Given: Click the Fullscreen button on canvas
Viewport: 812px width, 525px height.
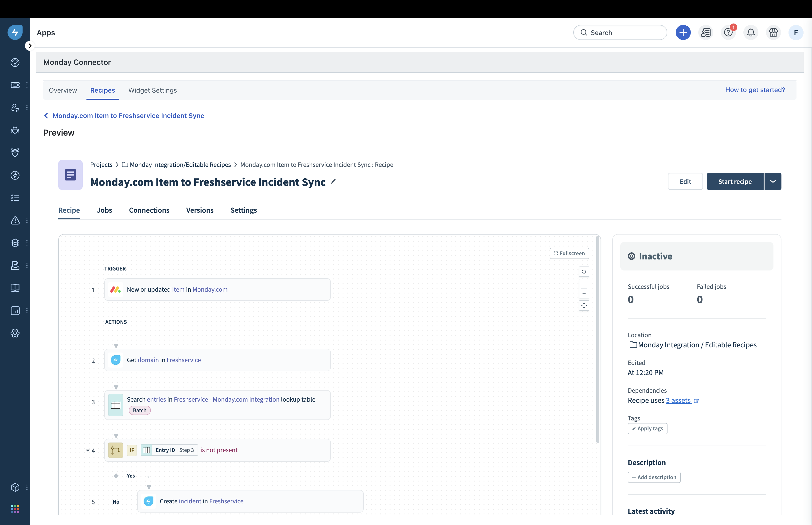Looking at the screenshot, I should coord(569,253).
